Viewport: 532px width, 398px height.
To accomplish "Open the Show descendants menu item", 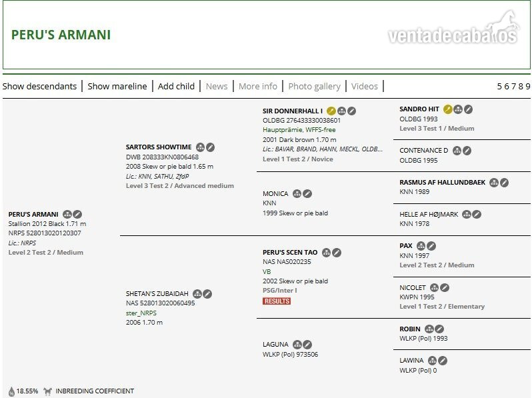I will point(39,86).
